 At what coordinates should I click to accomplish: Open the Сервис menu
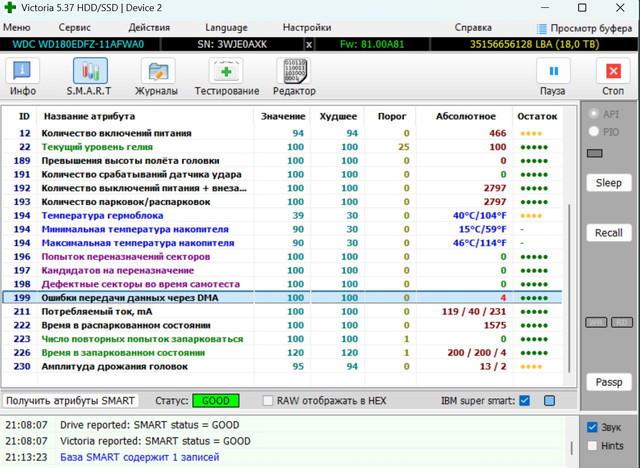pyautogui.click(x=74, y=28)
